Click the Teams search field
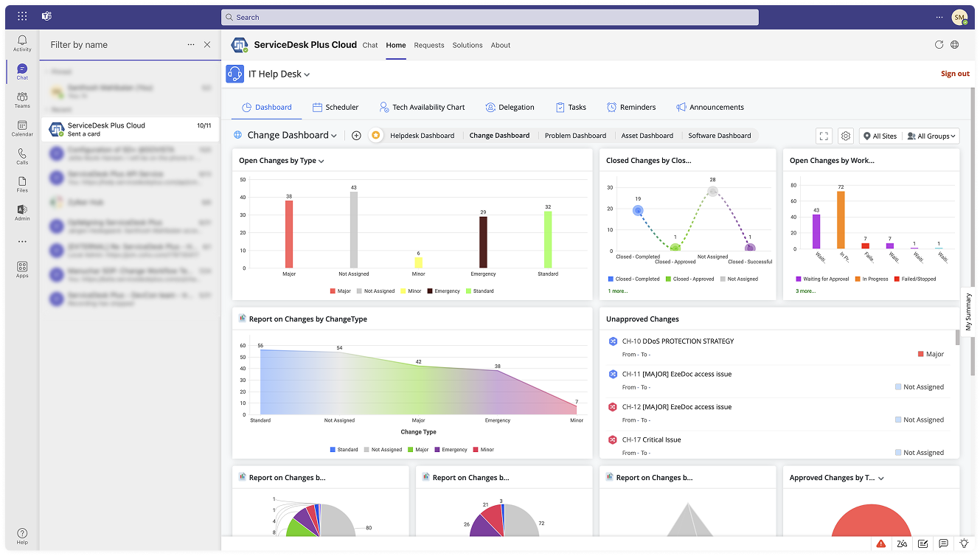 pyautogui.click(x=490, y=17)
